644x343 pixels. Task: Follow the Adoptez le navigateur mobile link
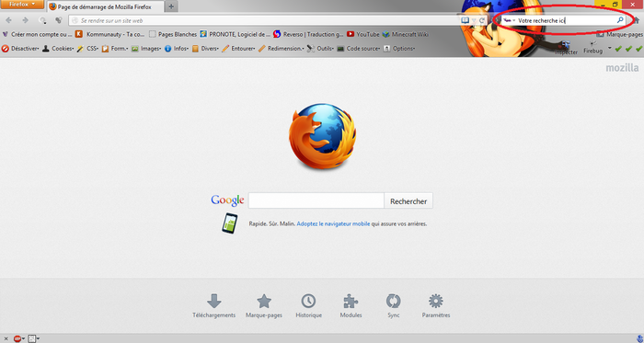[333, 224]
